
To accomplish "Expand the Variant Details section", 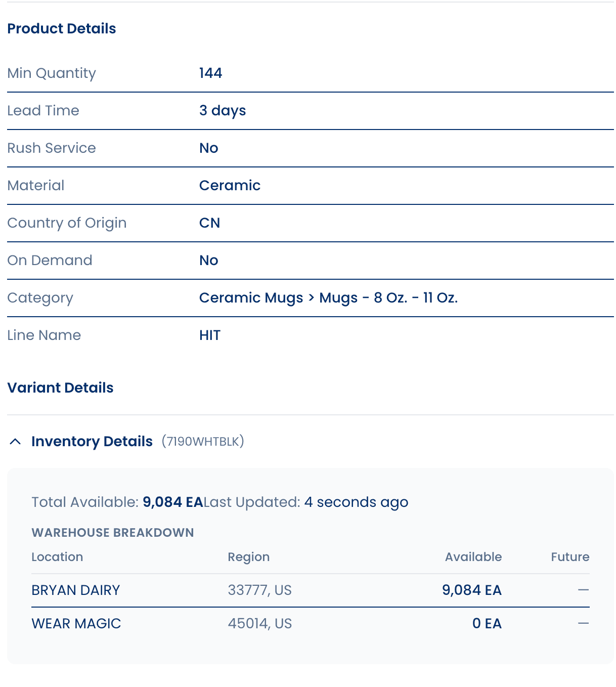I will [x=60, y=388].
